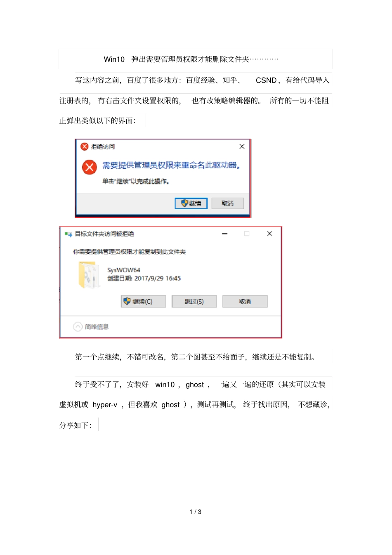The image size is (392, 555).
Task: Close the 目标文件夹访问被拒绝 dialog
Action: coord(269,234)
